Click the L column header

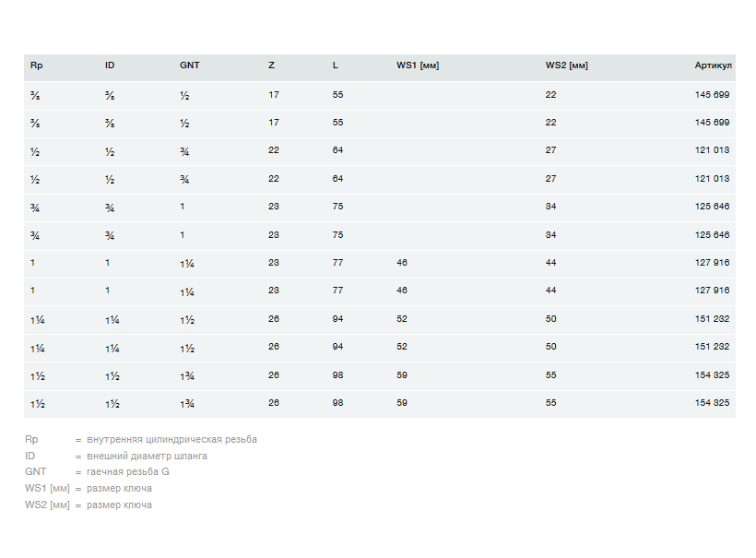pyautogui.click(x=336, y=65)
